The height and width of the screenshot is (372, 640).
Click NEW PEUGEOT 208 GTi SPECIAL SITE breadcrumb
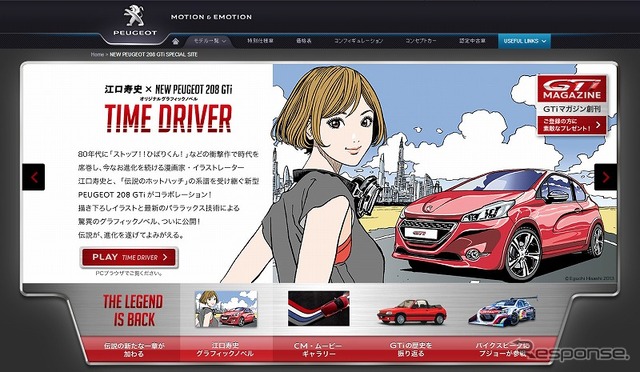click(x=153, y=54)
